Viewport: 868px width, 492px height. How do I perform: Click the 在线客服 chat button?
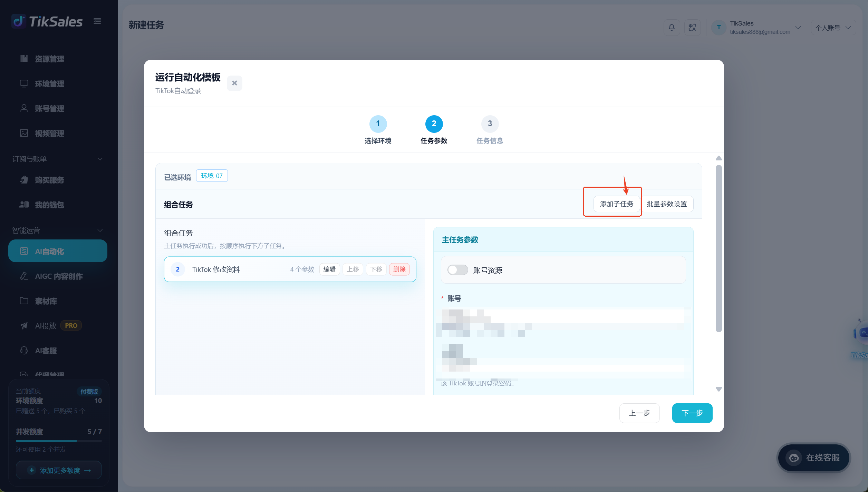813,458
